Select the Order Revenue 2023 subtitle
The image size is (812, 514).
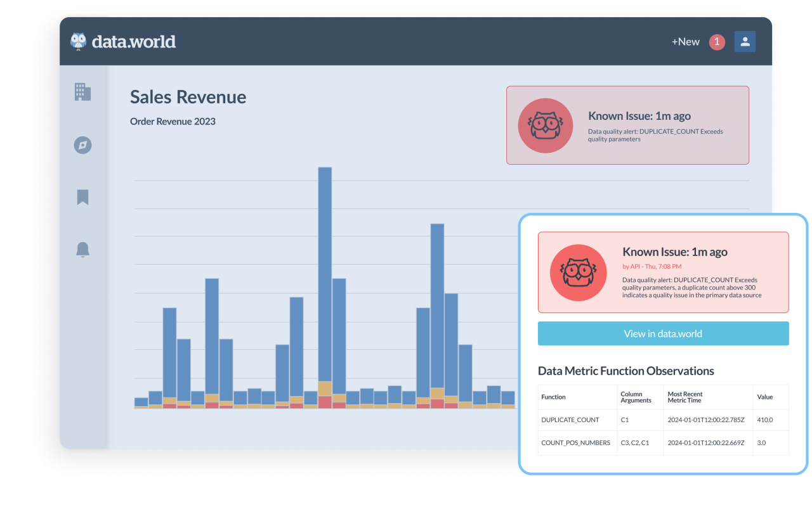click(173, 122)
